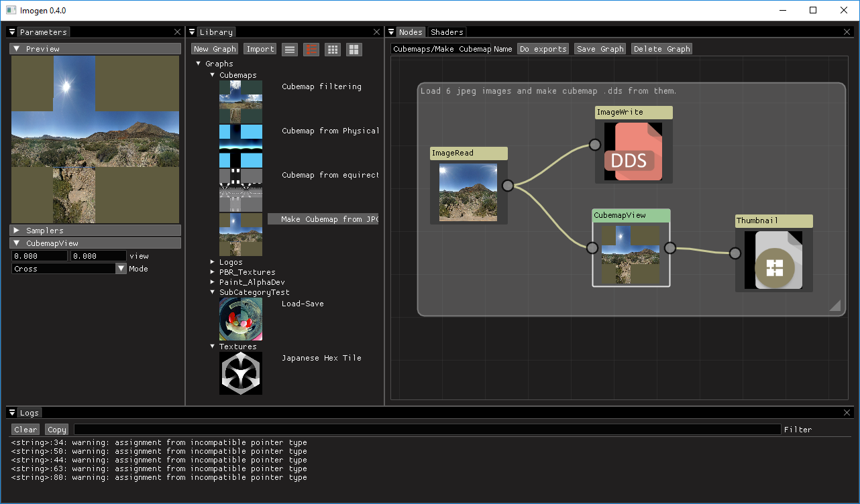
Task: Switch library to small grid view
Action: point(333,49)
